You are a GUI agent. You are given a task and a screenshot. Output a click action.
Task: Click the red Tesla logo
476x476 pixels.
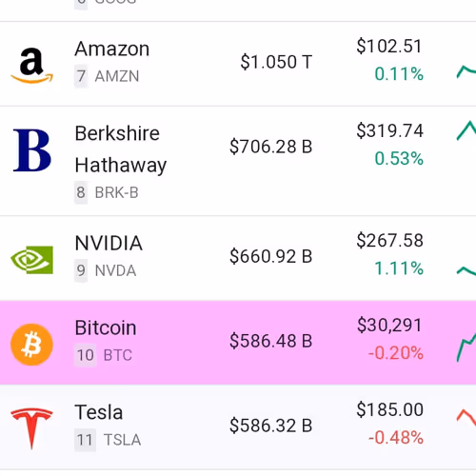(31, 428)
